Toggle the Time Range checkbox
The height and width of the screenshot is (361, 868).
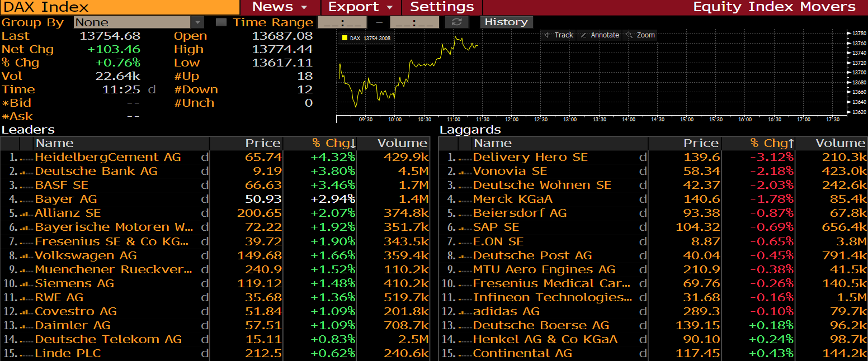click(x=221, y=22)
